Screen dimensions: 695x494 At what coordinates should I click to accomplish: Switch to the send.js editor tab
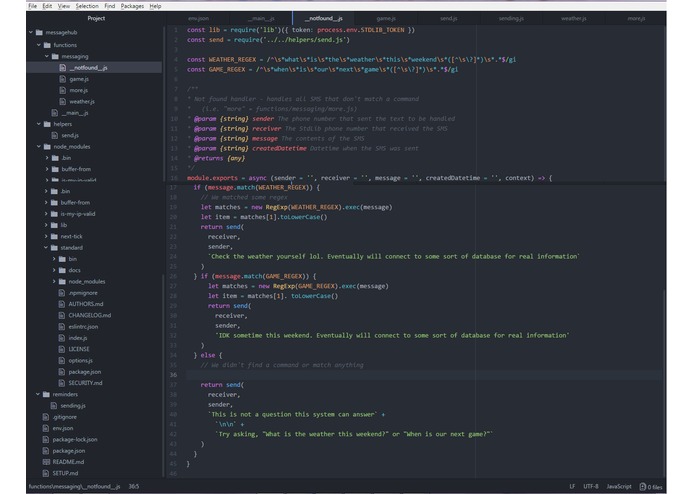449,19
